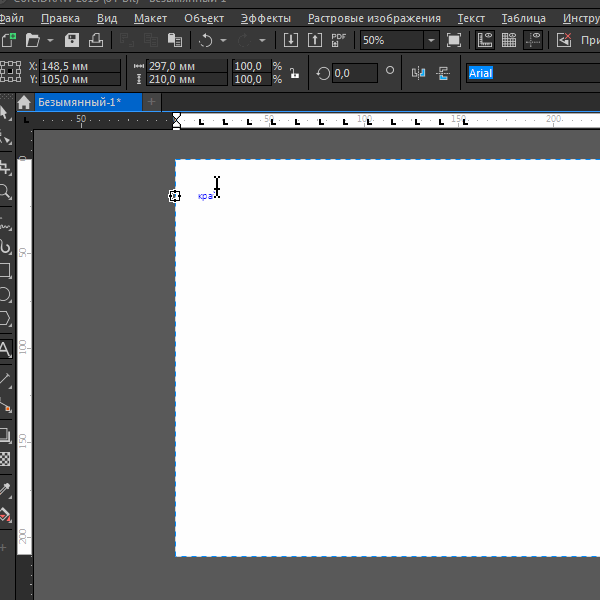Screen dimensions: 600x600
Task: Select the Ellipse tool
Action: 5,294
